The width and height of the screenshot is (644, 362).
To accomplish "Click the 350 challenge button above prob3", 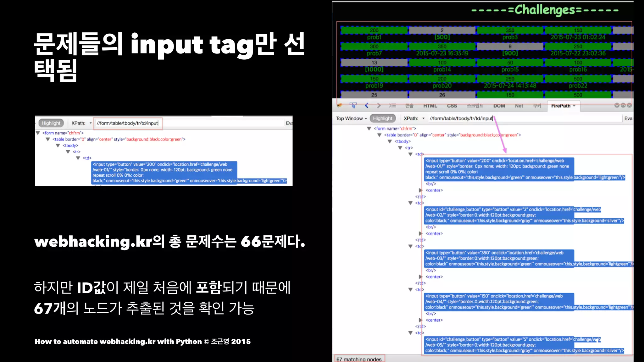I will (x=510, y=30).
